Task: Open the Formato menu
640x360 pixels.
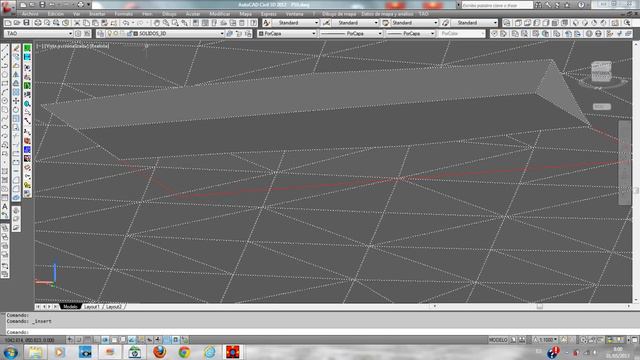Action: pyautogui.click(x=123, y=14)
